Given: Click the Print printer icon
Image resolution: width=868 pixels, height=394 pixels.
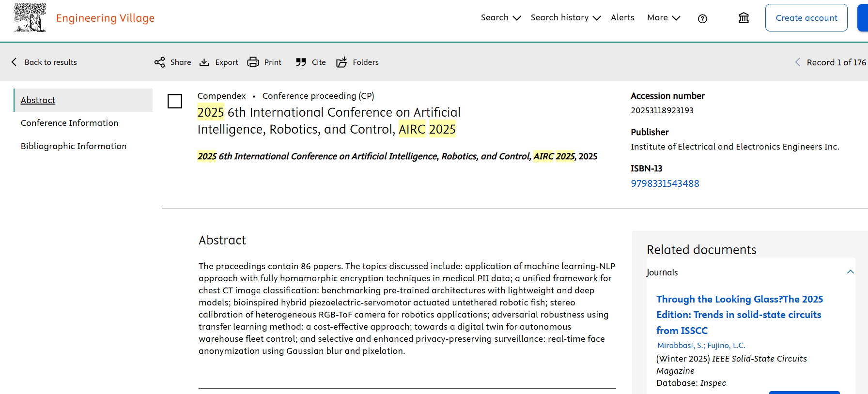Looking at the screenshot, I should [x=253, y=62].
